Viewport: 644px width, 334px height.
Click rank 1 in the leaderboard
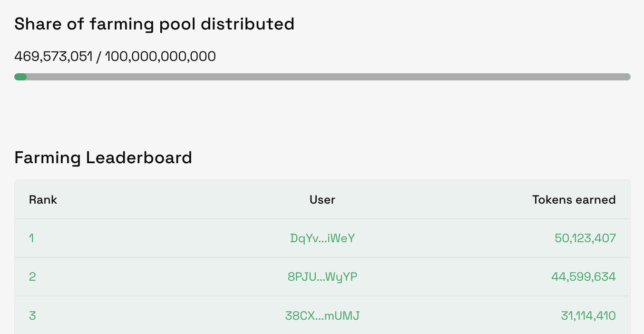coord(31,238)
